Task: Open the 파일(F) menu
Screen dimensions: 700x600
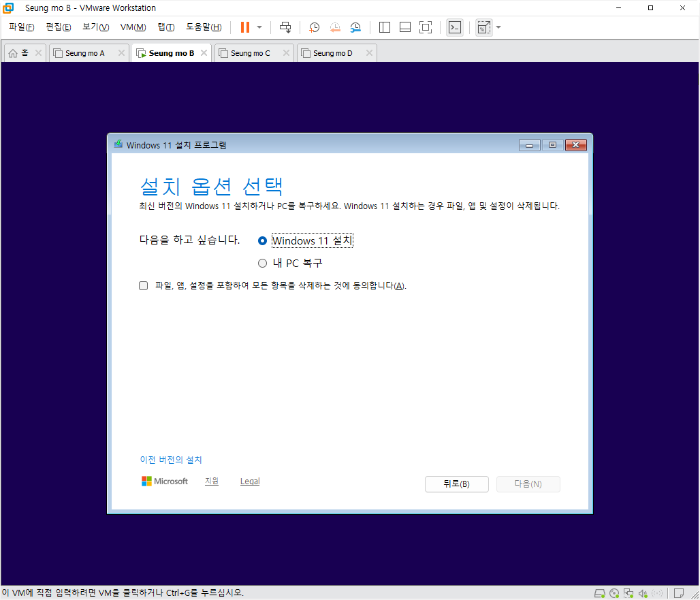Action: click(x=21, y=27)
